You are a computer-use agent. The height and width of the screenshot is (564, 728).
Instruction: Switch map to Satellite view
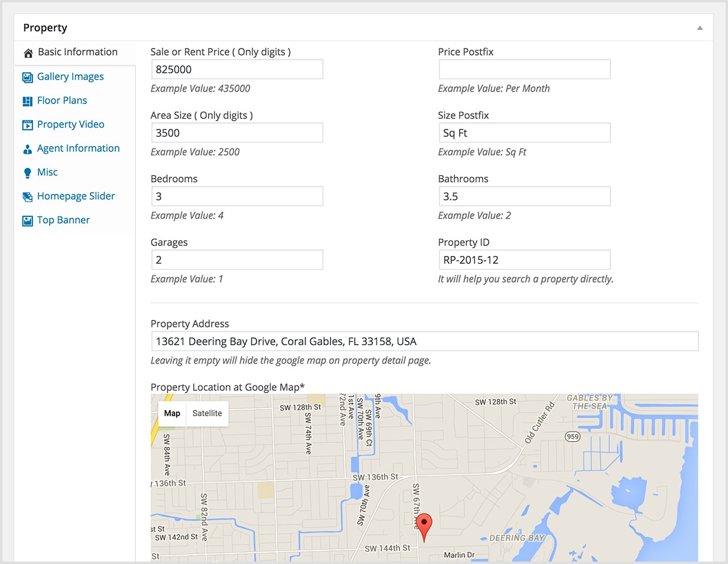point(207,413)
